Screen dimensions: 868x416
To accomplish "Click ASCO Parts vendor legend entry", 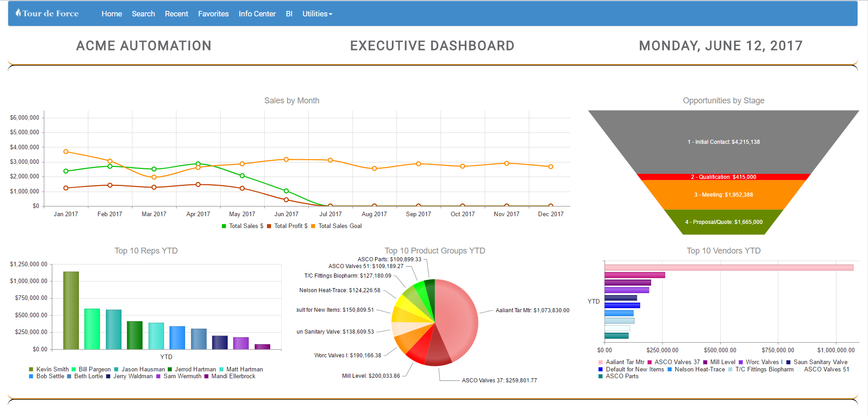I will [x=618, y=376].
